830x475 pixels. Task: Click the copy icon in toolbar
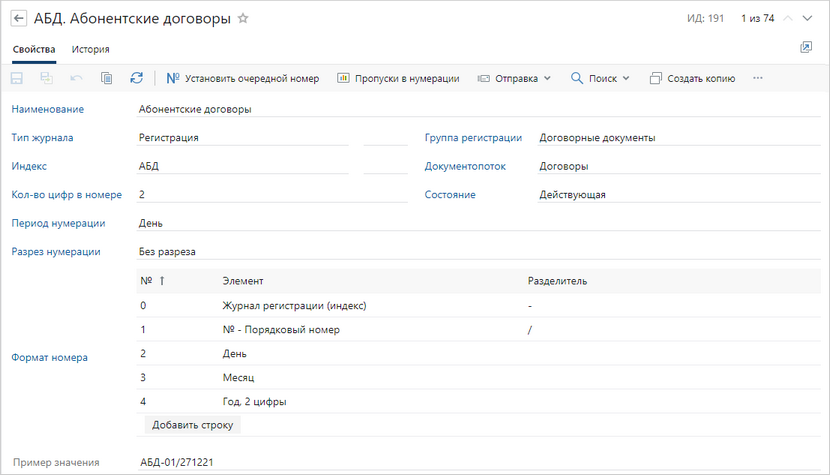coord(106,78)
